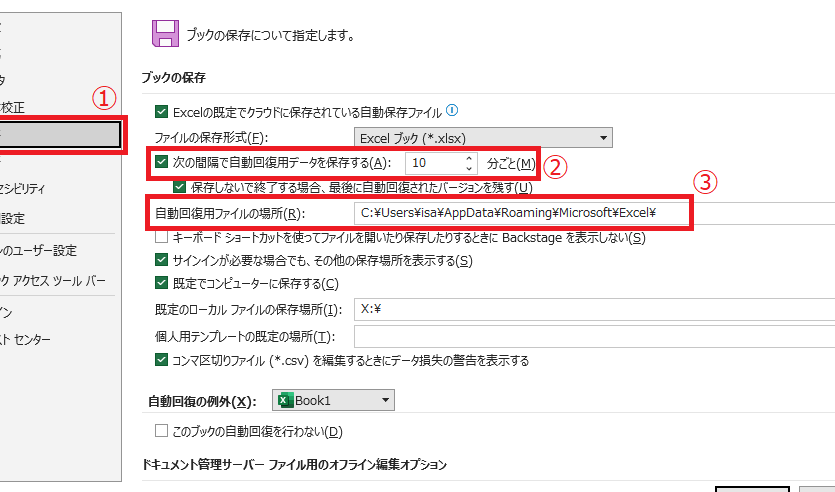
Task: Toggle サインインが必要な場合でも checkbox
Action: point(161,260)
